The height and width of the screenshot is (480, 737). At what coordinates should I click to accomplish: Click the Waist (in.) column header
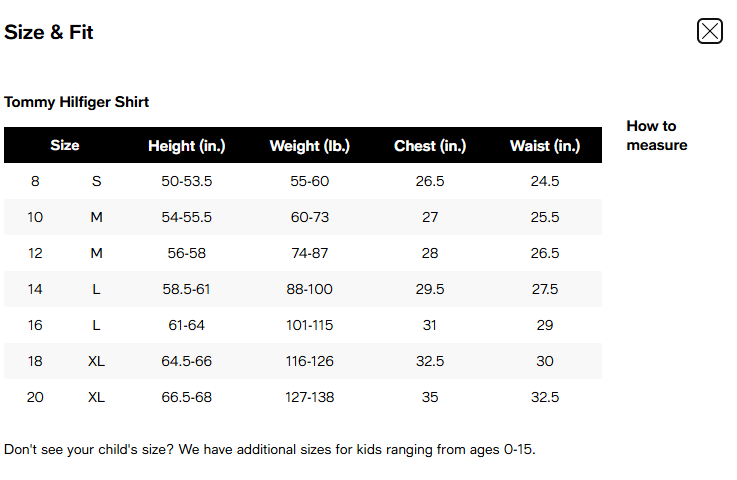pos(545,146)
